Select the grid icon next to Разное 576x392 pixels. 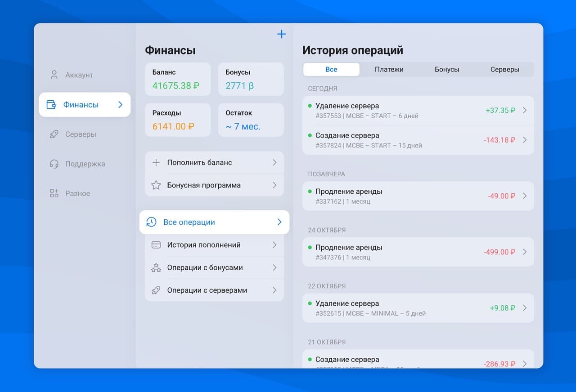click(54, 193)
